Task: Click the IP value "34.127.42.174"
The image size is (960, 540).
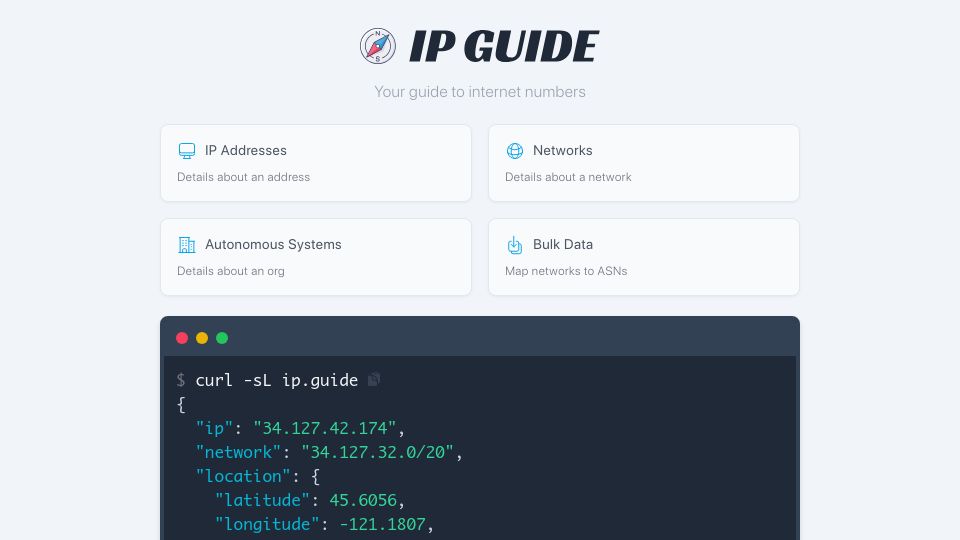Action: [324, 428]
